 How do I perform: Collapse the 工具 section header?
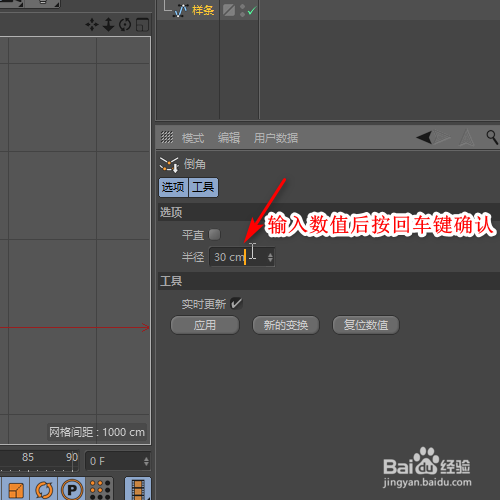coord(329,281)
